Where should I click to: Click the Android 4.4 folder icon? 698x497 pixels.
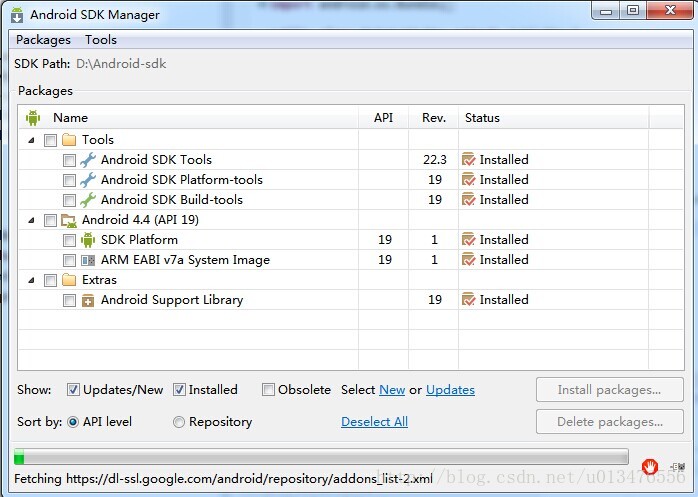tap(69, 220)
